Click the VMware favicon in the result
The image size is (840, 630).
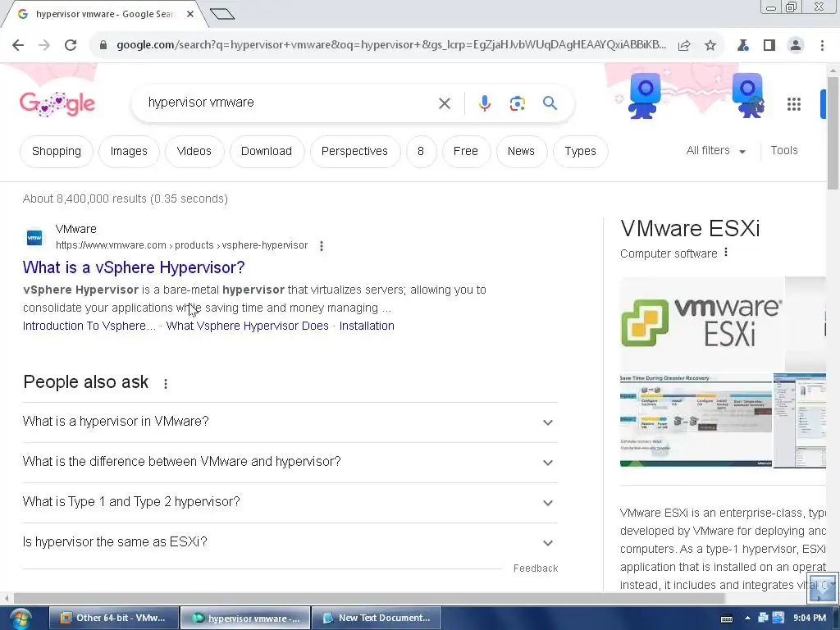point(34,237)
